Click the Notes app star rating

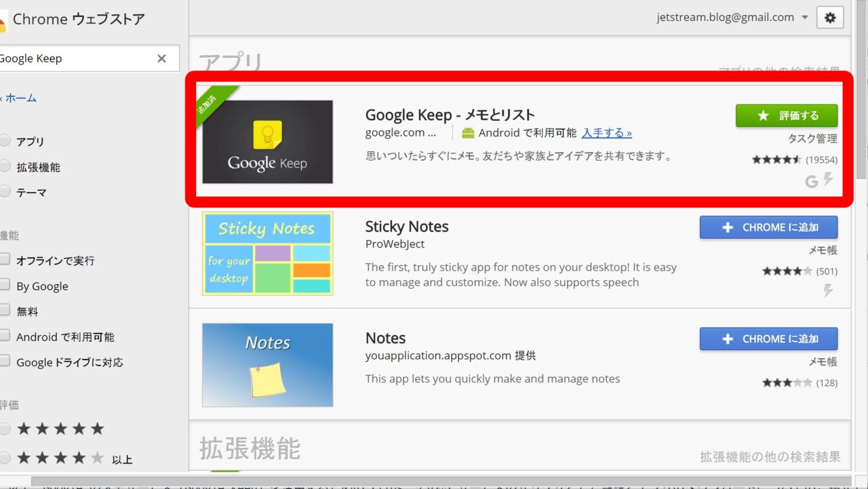tap(787, 383)
